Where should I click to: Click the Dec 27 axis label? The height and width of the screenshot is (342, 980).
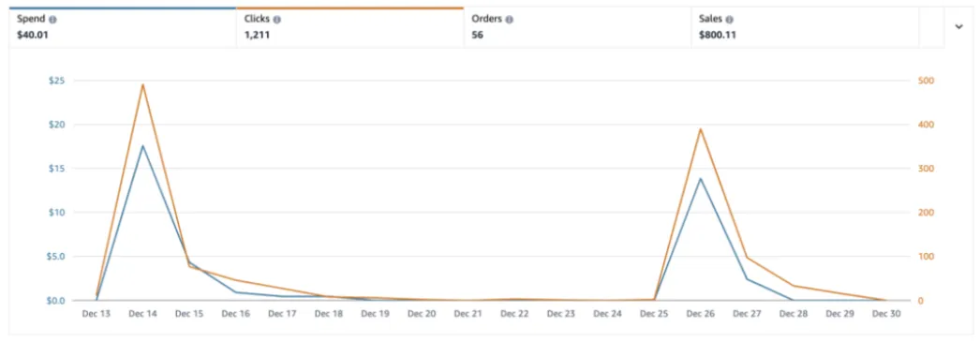click(747, 315)
